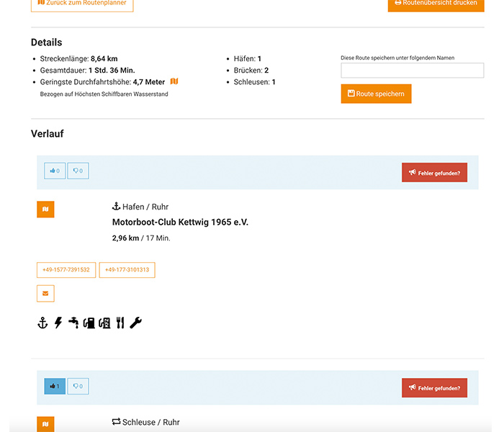The height and width of the screenshot is (432, 504).
Task: Click the envelope email button
Action: pyautogui.click(x=45, y=294)
